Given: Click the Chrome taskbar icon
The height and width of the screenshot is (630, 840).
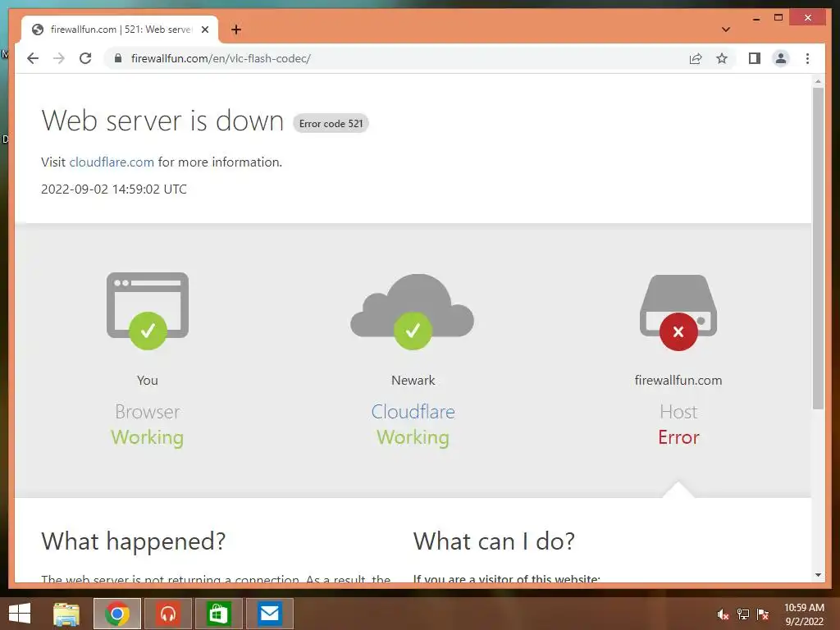Looking at the screenshot, I should click(117, 614).
